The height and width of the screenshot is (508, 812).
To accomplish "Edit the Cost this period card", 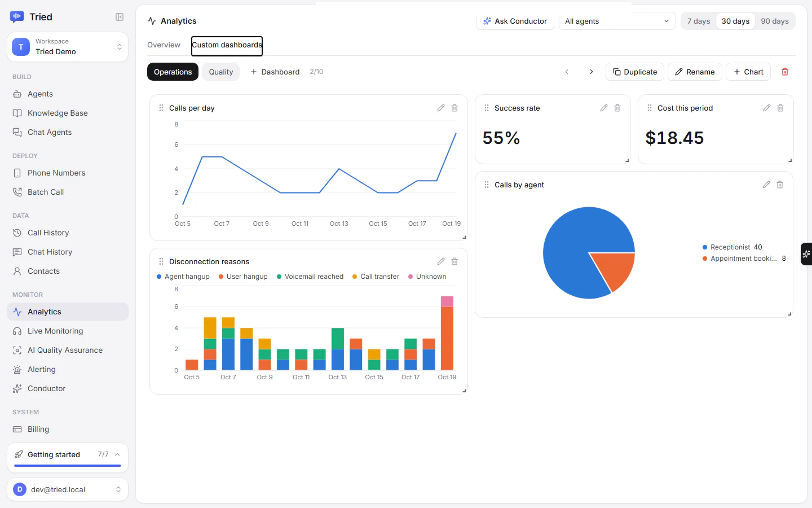I will [x=767, y=108].
